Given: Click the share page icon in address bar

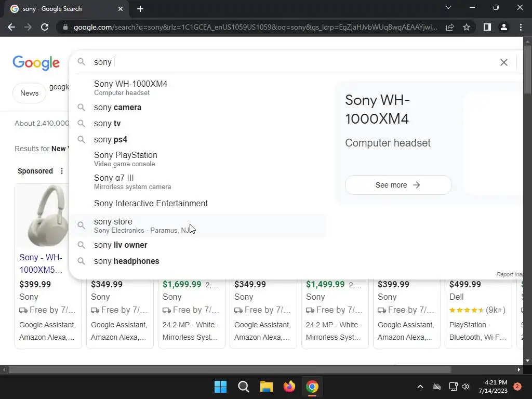Looking at the screenshot, I should [450, 27].
